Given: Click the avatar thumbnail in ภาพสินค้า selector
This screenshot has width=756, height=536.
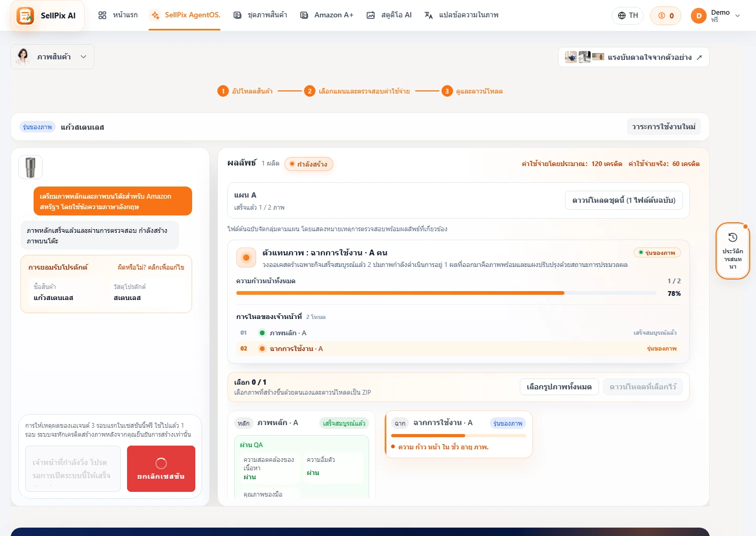Looking at the screenshot, I should click(23, 57).
